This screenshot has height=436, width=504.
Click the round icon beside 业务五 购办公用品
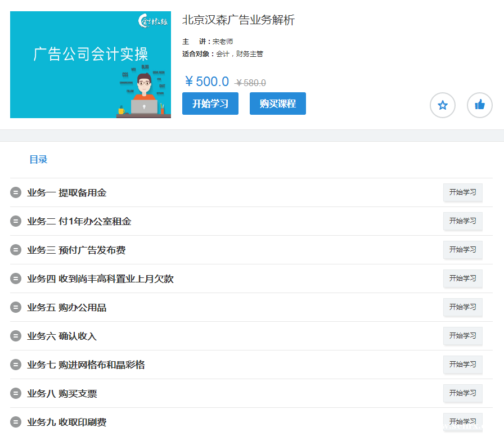16,308
